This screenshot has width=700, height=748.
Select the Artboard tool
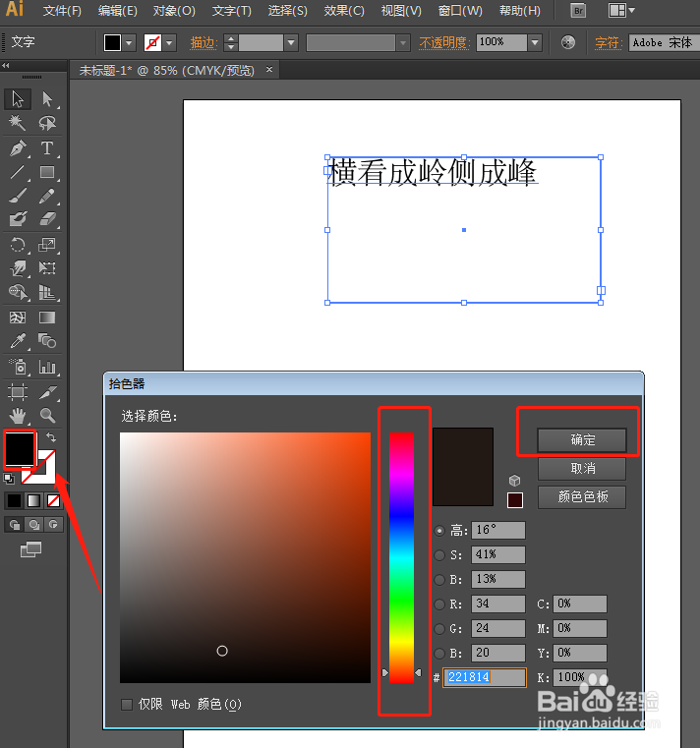[18, 392]
